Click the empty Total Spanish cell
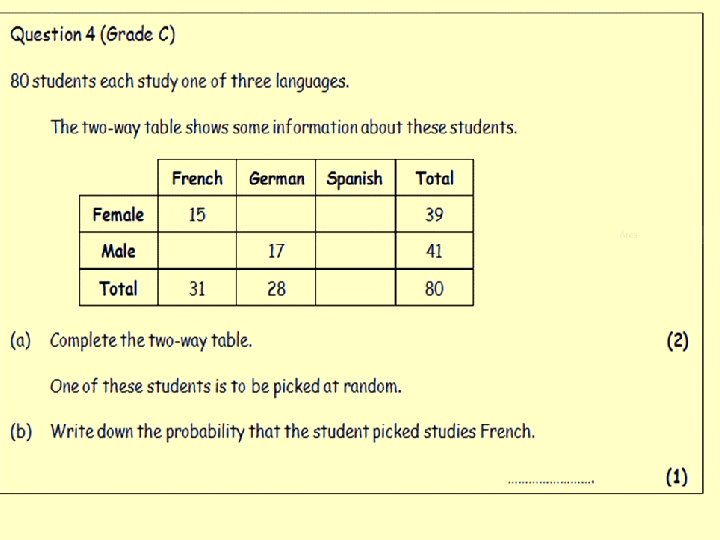This screenshot has height=540, width=720. (x=355, y=288)
